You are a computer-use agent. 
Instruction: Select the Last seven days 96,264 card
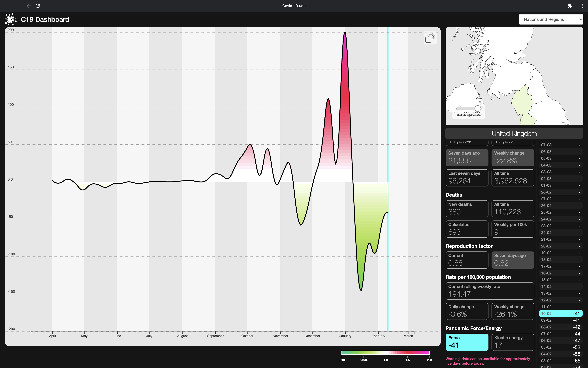coord(467,178)
